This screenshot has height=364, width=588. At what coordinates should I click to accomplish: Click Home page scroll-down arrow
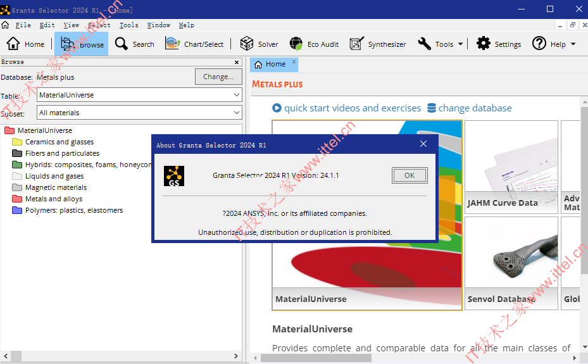(585, 347)
